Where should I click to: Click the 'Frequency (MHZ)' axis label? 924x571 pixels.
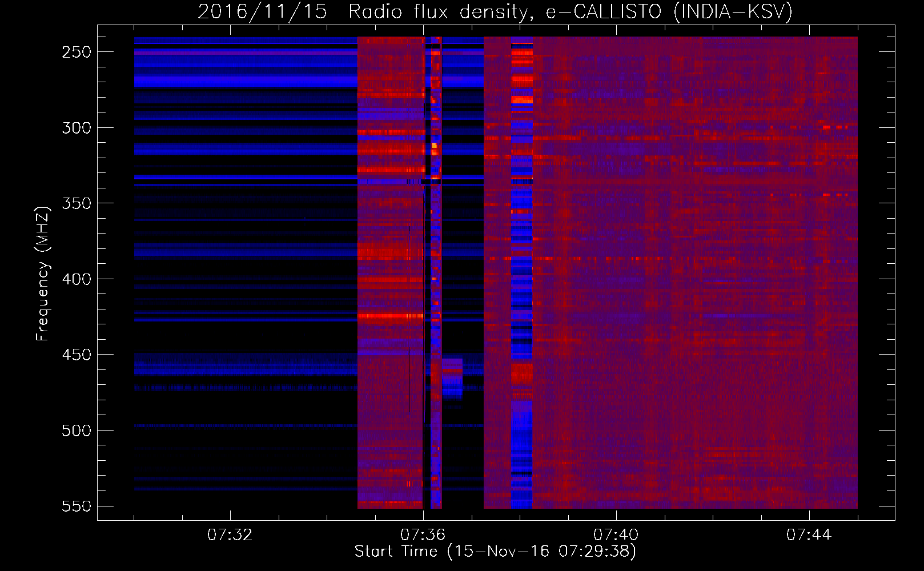43,274
